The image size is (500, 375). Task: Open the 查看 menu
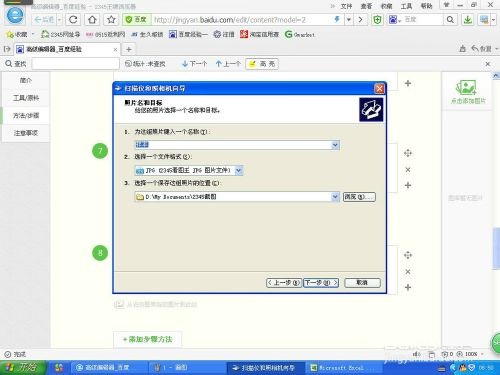366,6
